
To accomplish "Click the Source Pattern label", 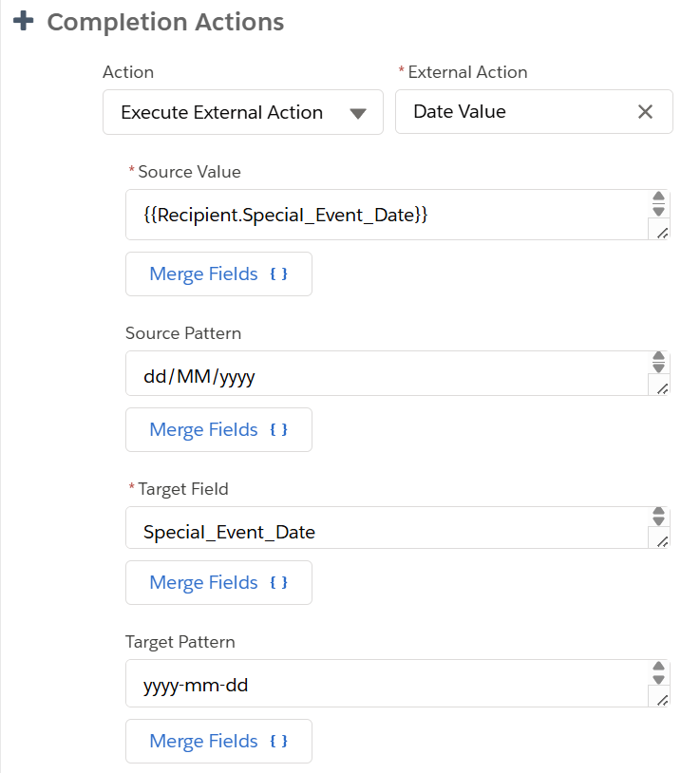I will pos(183,333).
